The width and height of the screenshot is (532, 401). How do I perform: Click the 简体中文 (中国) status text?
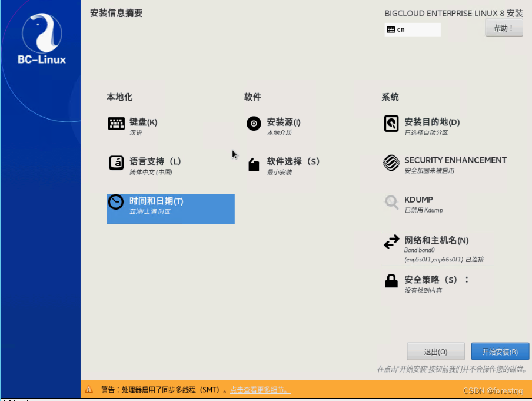[151, 172]
